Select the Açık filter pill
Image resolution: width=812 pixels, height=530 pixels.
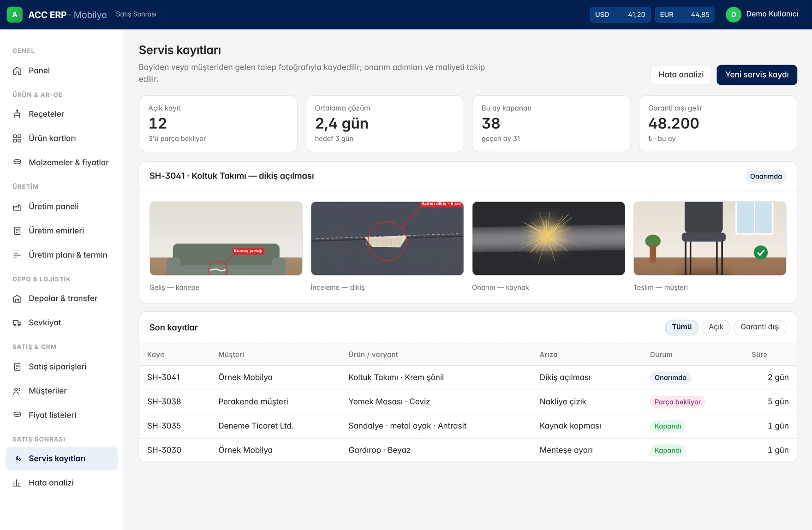716,327
